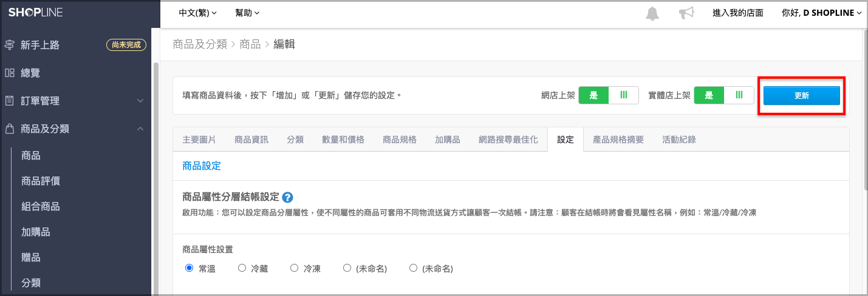Select the first (未命名) radio option
This screenshot has width=868, height=296.
pos(347,267)
